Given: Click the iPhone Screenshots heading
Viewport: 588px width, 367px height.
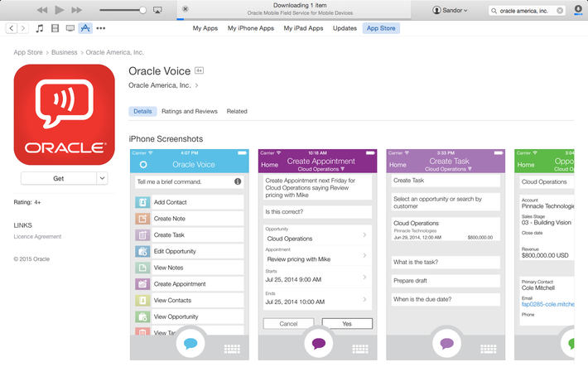Looking at the screenshot, I should click(166, 139).
